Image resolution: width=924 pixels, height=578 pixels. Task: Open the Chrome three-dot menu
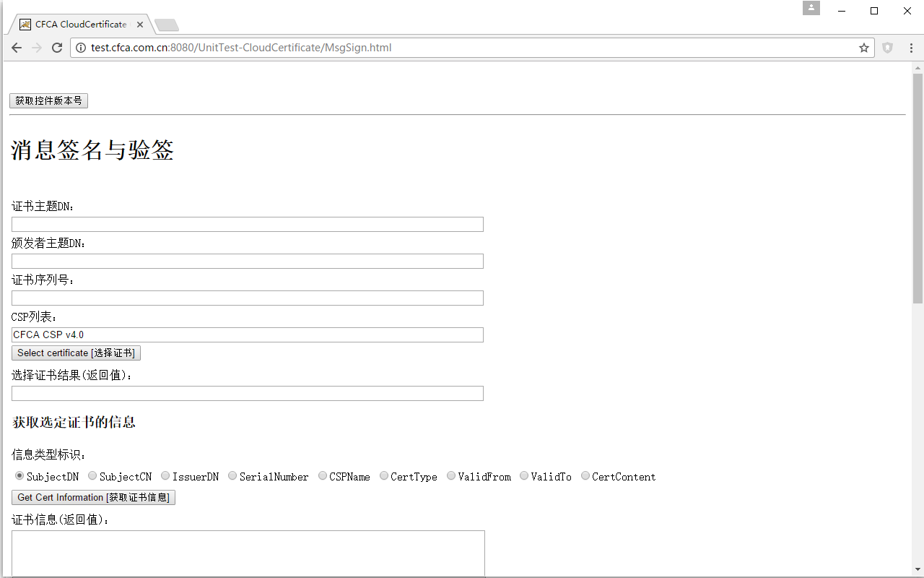coord(911,48)
